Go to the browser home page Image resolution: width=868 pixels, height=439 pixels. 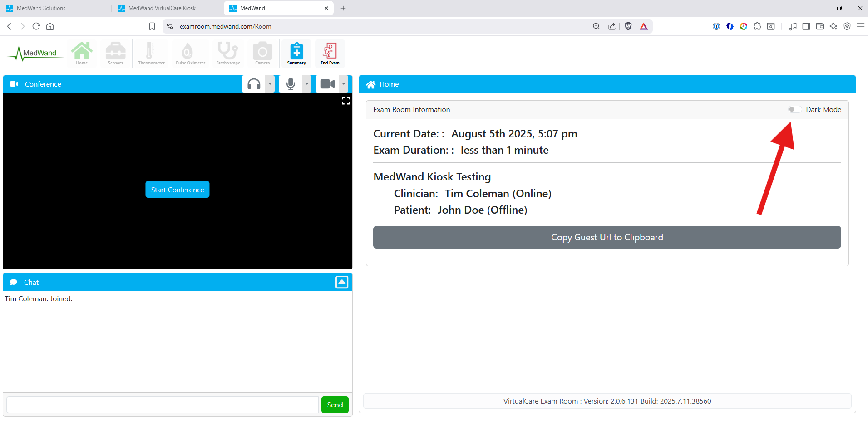click(50, 26)
